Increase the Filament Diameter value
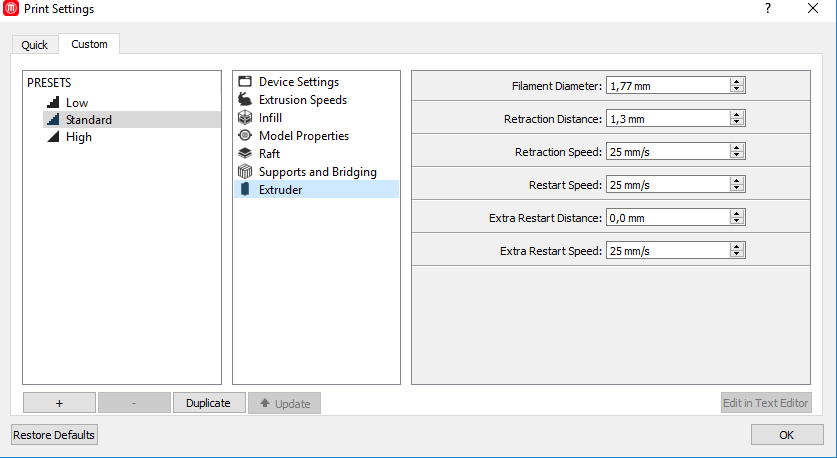 pyautogui.click(x=737, y=82)
